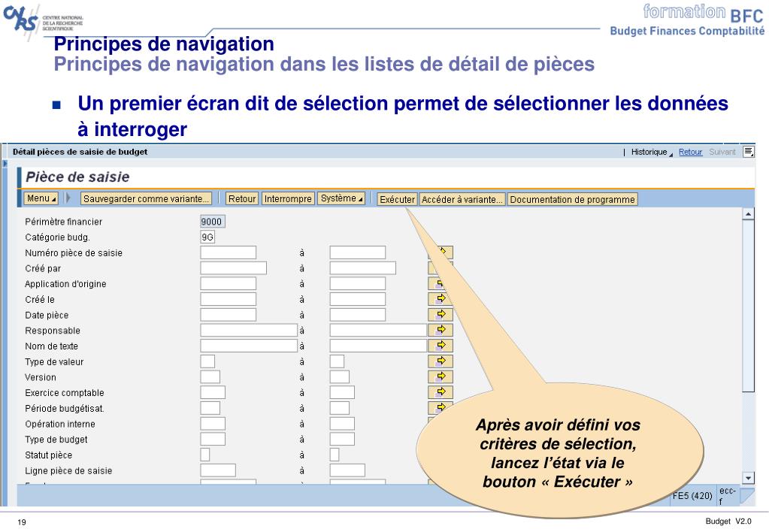This screenshot has height=532, width=769.
Task: Click the Créé le to field
Action: (x=358, y=299)
